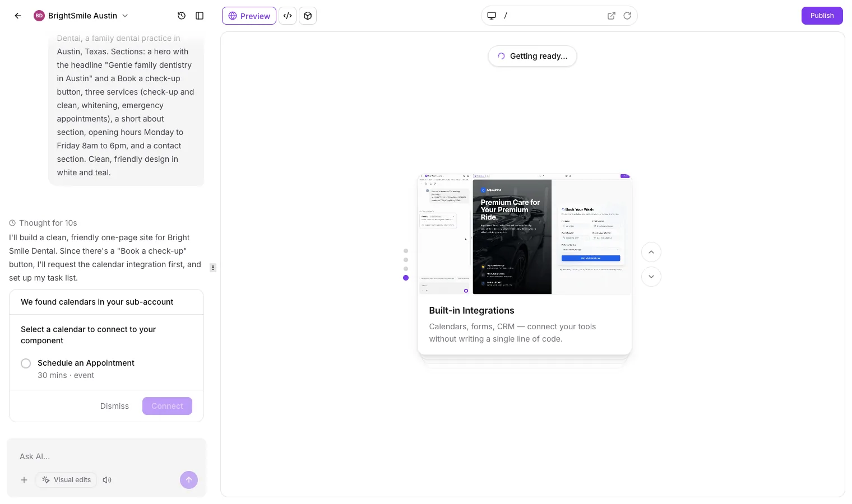Click the Built-in Integrations heading
852x504 pixels.
pyautogui.click(x=471, y=311)
